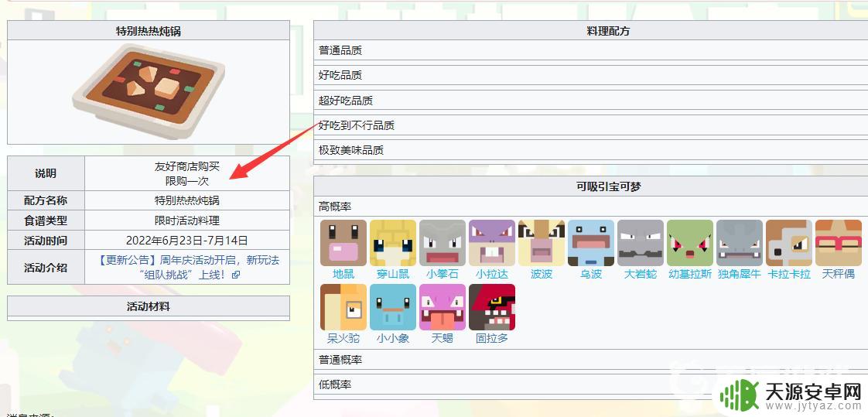Open the 天蝎 text link
868x417 pixels.
tap(443, 338)
